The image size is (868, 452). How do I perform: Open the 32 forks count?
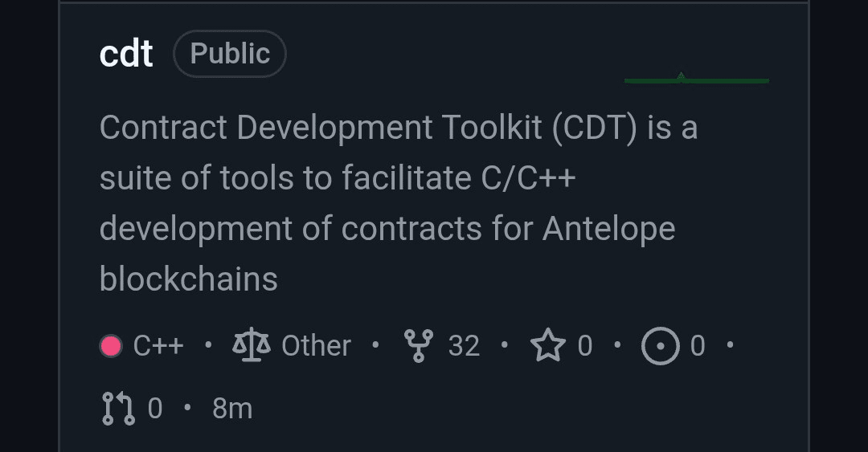pos(464,346)
